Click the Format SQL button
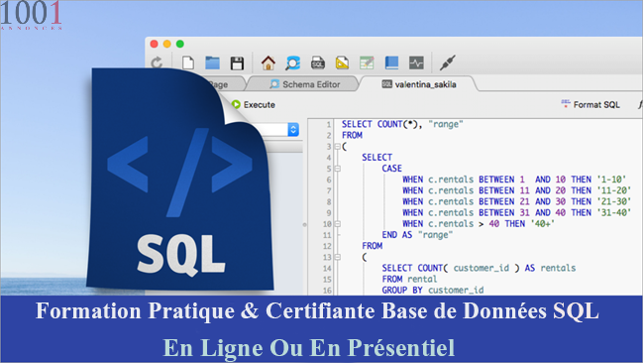The image size is (644, 363). pos(590,104)
